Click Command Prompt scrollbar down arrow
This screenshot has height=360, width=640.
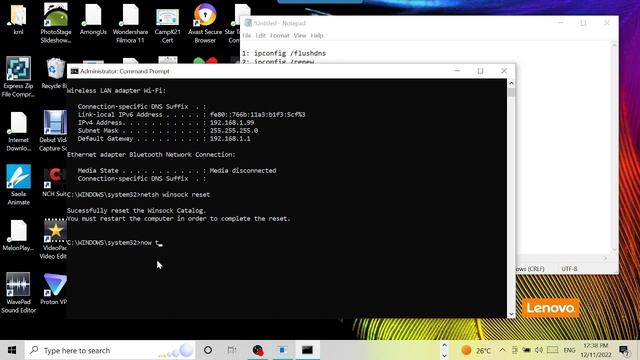511,314
